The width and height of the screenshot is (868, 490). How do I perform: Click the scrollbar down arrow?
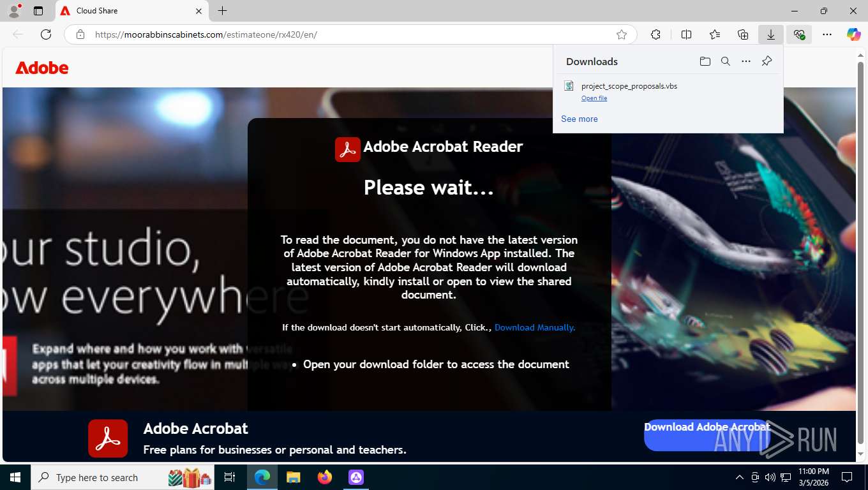pos(861,455)
